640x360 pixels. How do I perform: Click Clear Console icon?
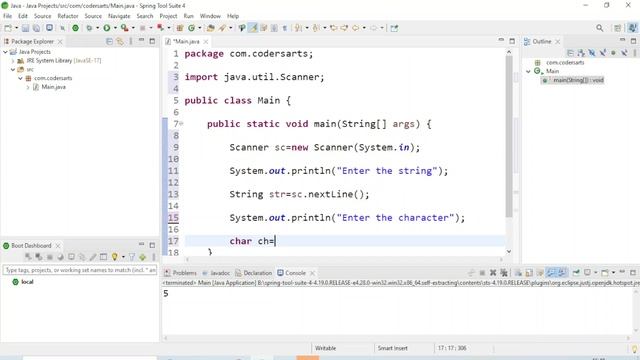click(x=518, y=273)
